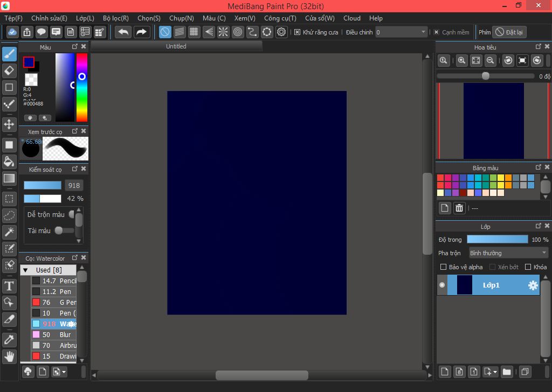Select the Bucket fill tool
552x392 pixels.
point(10,162)
